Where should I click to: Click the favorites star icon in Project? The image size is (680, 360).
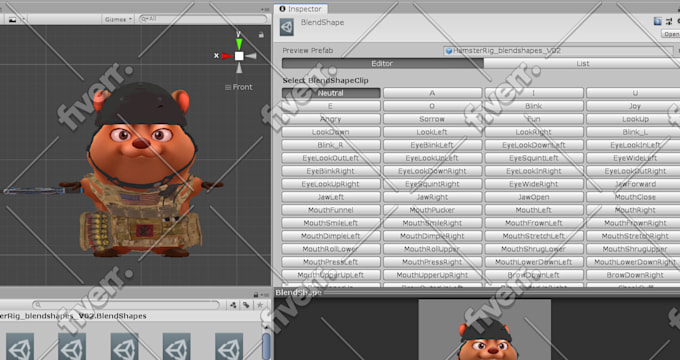click(x=259, y=305)
